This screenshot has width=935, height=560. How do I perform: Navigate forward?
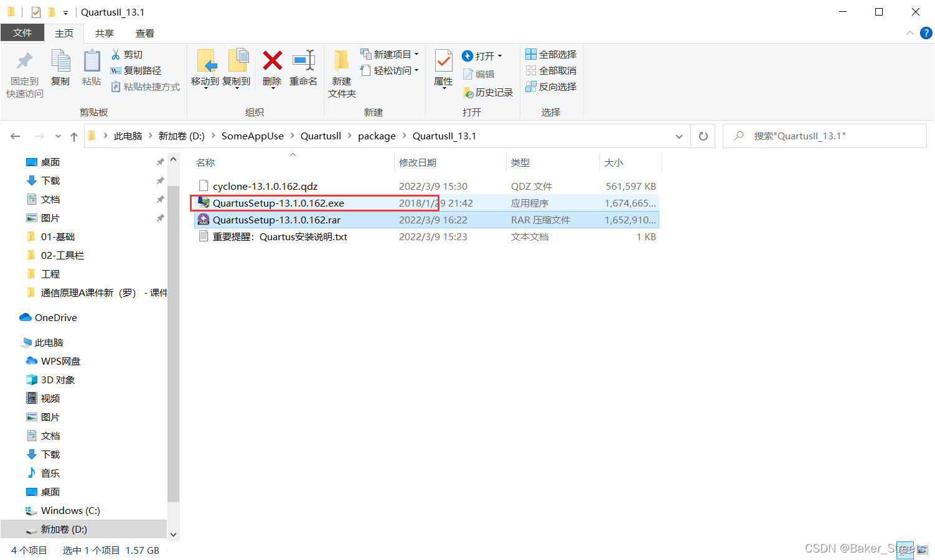(x=39, y=136)
